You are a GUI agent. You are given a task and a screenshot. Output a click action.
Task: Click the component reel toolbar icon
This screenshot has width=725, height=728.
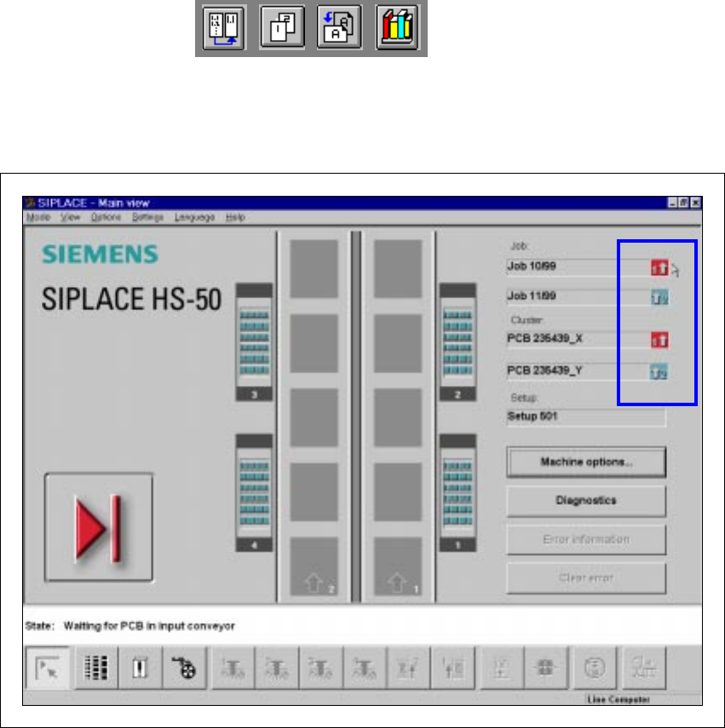184,668
